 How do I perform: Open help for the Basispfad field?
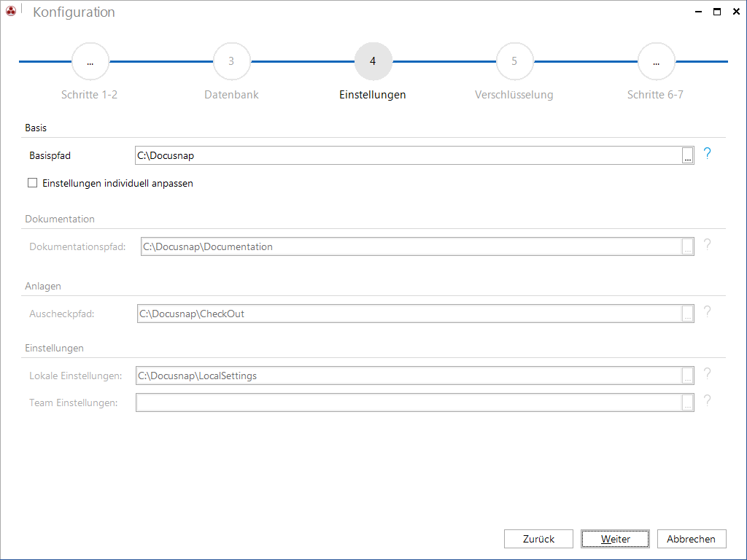click(x=707, y=154)
